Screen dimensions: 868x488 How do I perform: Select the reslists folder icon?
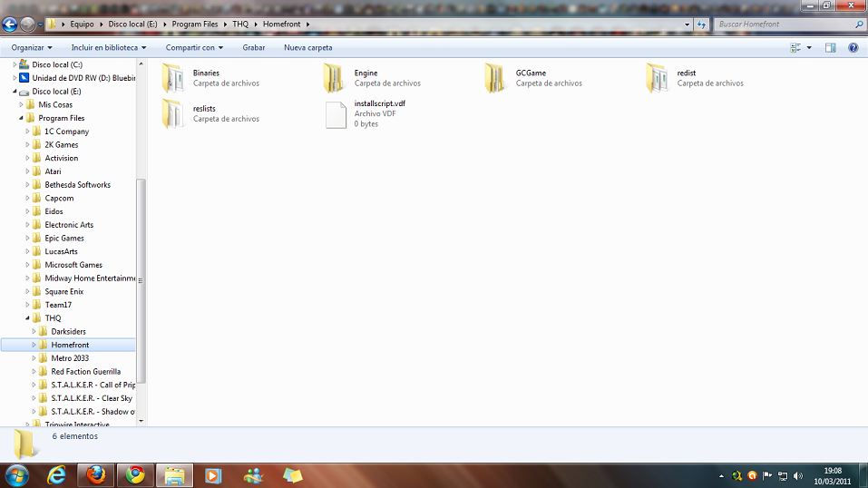click(173, 113)
